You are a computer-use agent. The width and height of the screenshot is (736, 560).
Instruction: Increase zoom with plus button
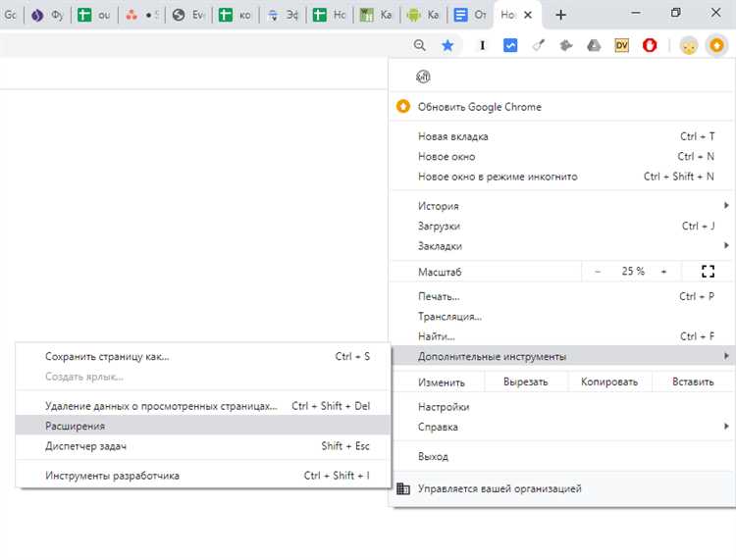pos(663,271)
